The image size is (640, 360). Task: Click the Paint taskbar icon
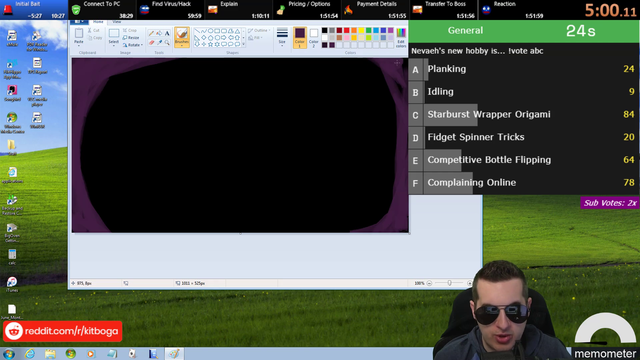(174, 353)
